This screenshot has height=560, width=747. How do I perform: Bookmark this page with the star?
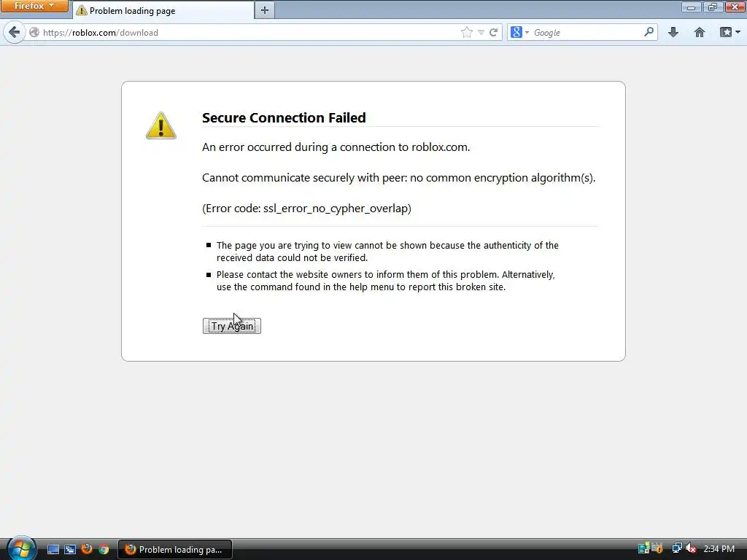(x=467, y=32)
